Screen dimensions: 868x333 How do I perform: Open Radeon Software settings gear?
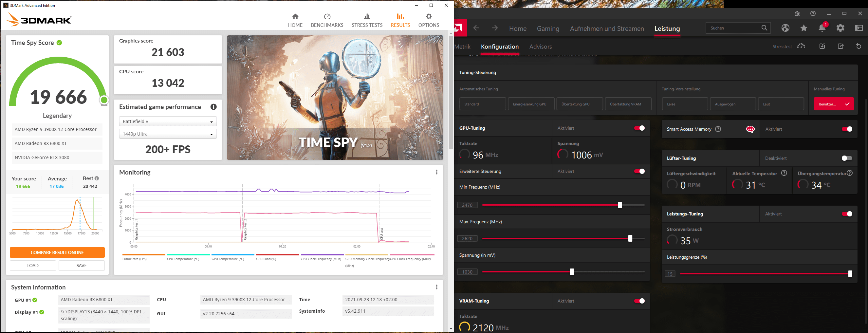pyautogui.click(x=840, y=28)
